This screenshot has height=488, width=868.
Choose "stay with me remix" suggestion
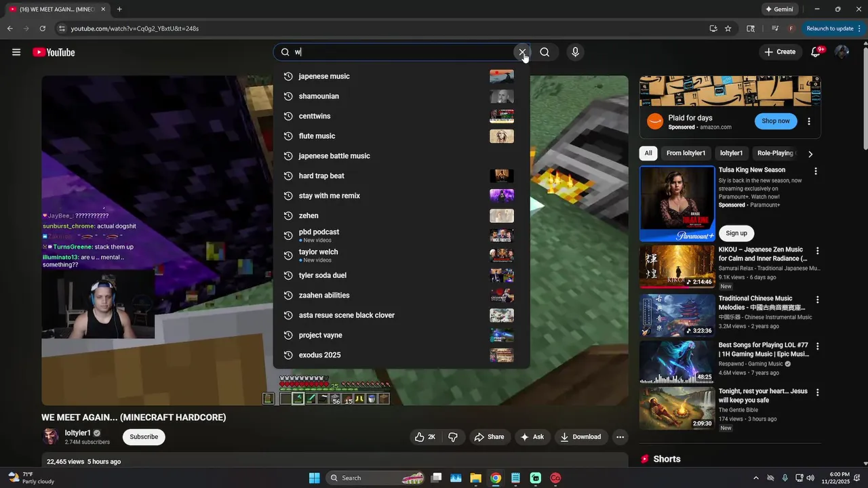click(x=401, y=196)
